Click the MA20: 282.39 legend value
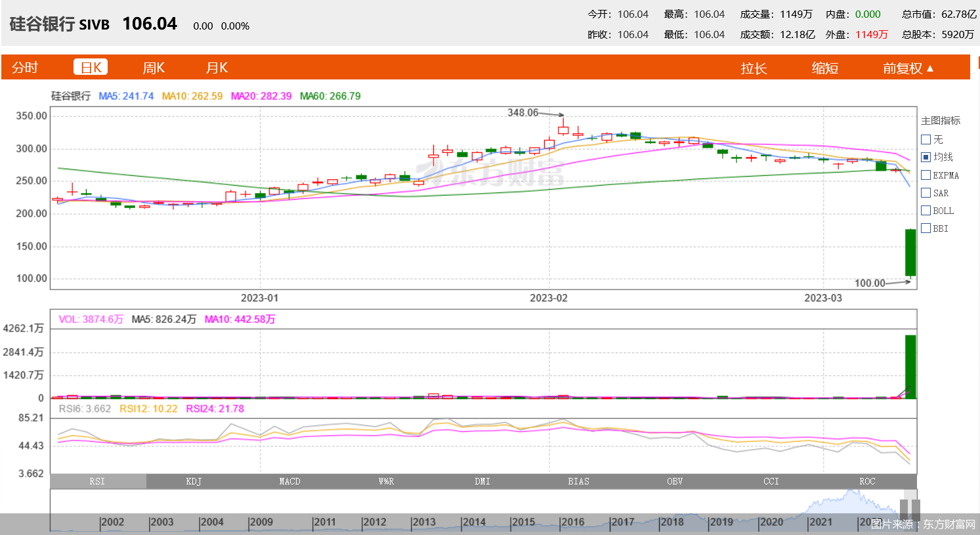The width and height of the screenshot is (980, 535). click(261, 96)
